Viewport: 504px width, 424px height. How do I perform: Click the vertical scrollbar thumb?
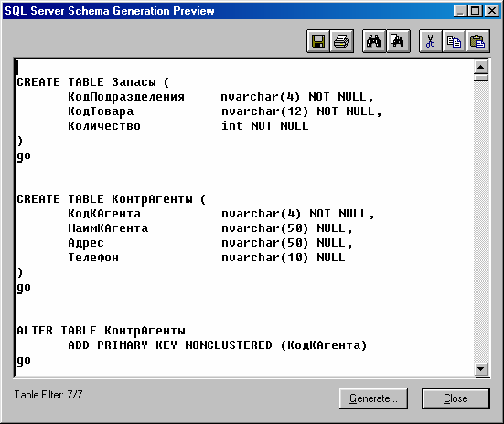(481, 78)
